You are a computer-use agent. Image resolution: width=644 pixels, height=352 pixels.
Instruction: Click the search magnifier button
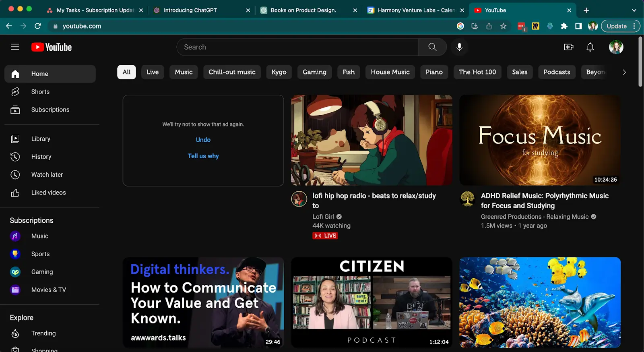432,47
